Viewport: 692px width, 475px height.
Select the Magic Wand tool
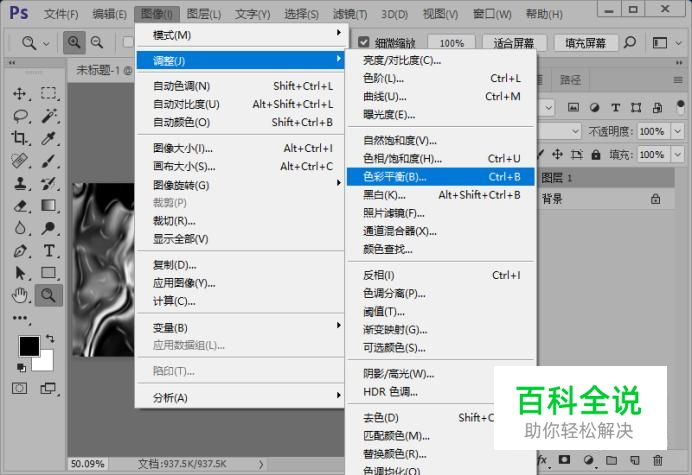click(48, 116)
